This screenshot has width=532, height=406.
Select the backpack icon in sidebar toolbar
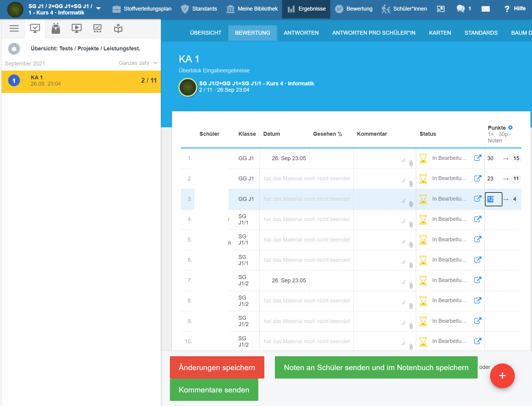56,29
